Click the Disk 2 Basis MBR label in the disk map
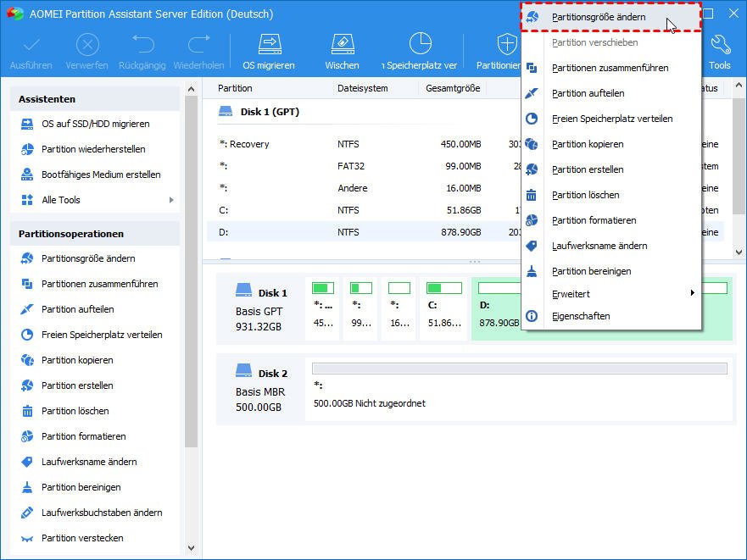This screenshot has width=747, height=560. click(x=261, y=389)
